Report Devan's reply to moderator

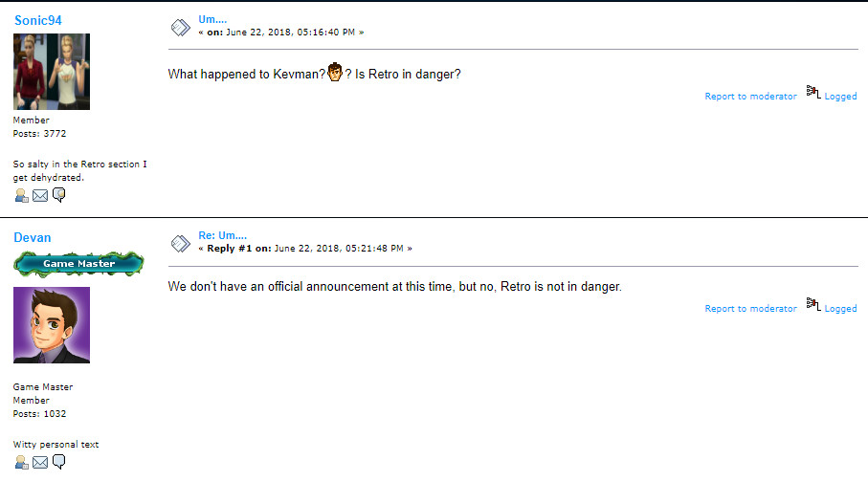750,309
